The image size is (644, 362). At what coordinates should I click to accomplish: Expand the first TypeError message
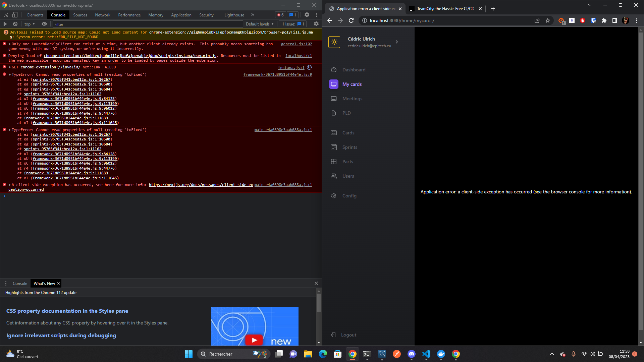10,75
